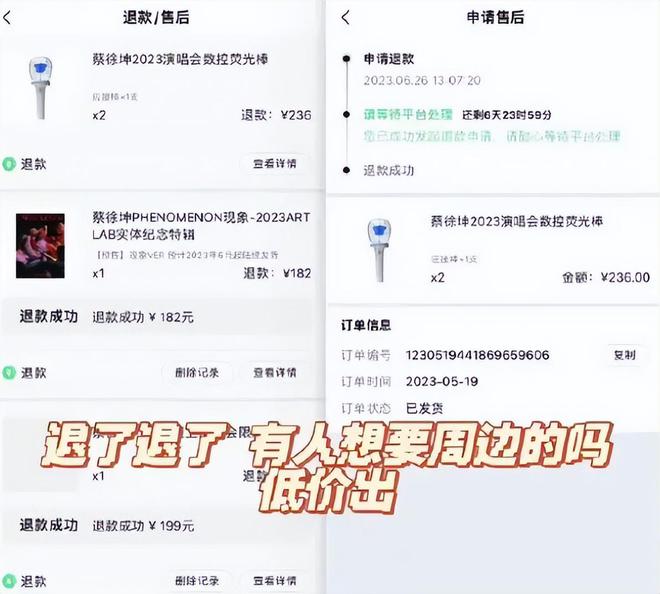Select the 请等待平台处理 timeline step

(408, 115)
